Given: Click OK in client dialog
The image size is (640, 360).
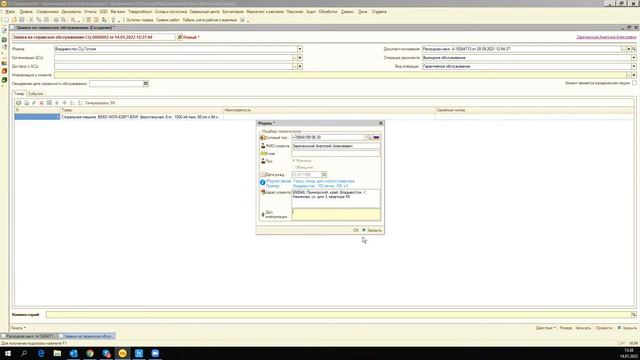Looking at the screenshot, I should [356, 230].
